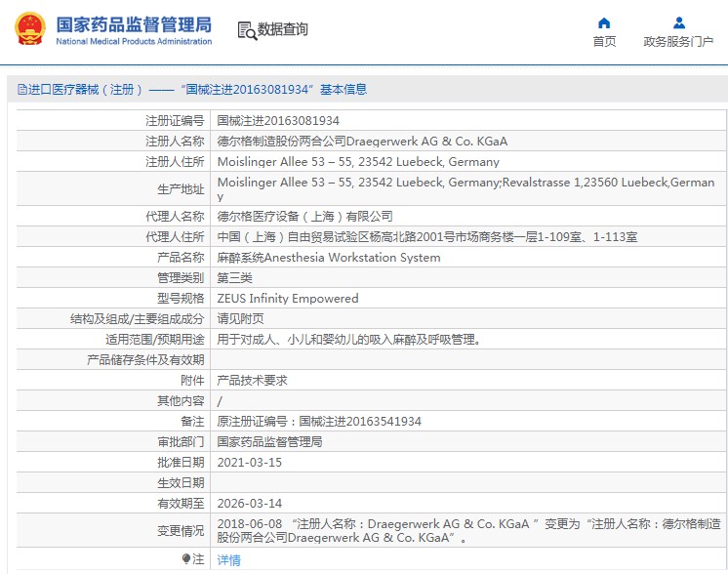Click 数据查询 heading text
The image size is (728, 574).
(283, 29)
